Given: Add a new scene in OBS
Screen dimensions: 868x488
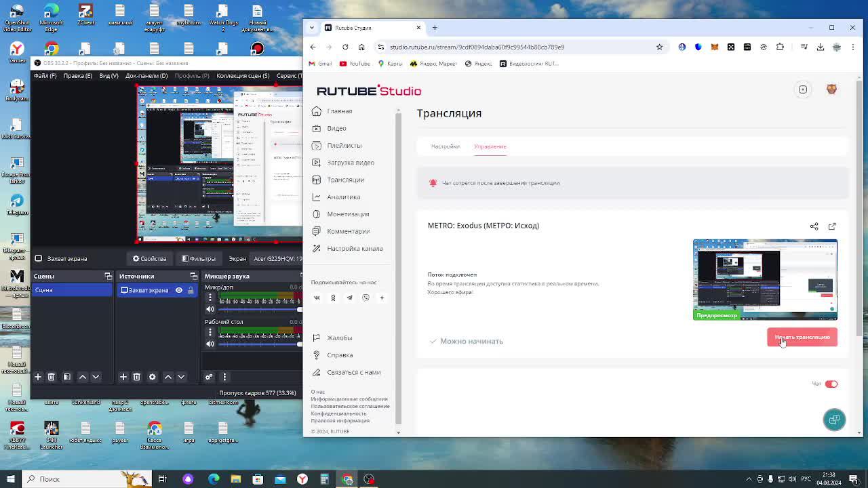Looking at the screenshot, I should click(x=38, y=377).
